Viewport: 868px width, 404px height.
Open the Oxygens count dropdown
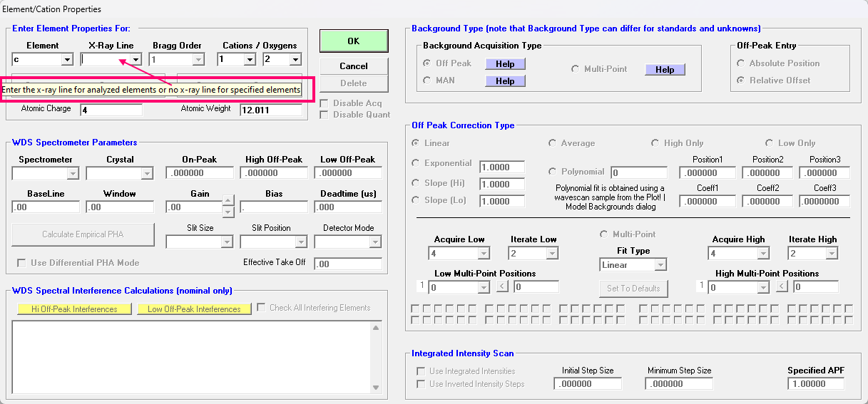(295, 60)
